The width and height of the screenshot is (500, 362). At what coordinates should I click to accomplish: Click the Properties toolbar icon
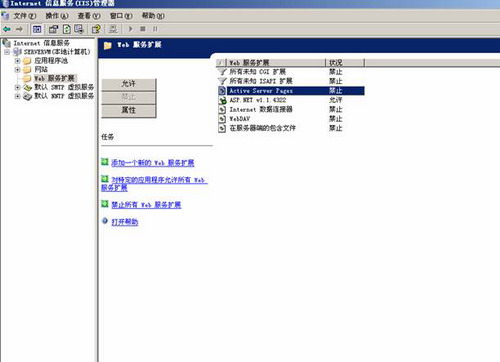pos(53,29)
